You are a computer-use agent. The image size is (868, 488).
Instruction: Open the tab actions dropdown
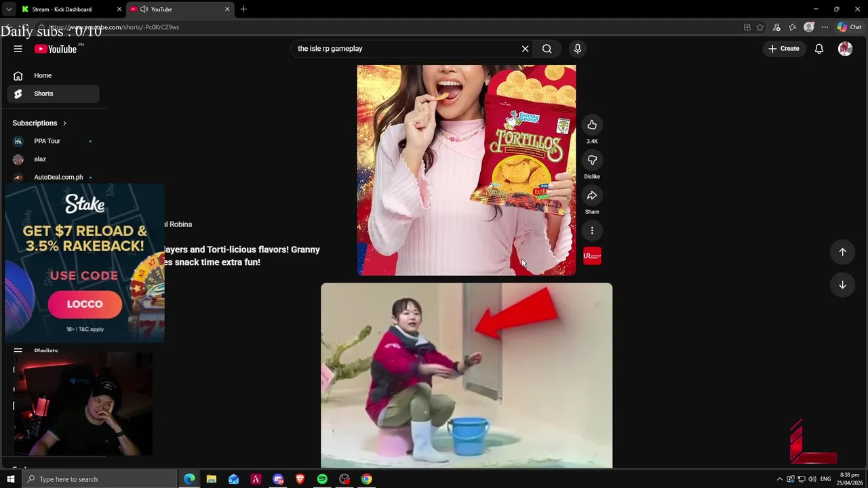pyautogui.click(x=9, y=9)
